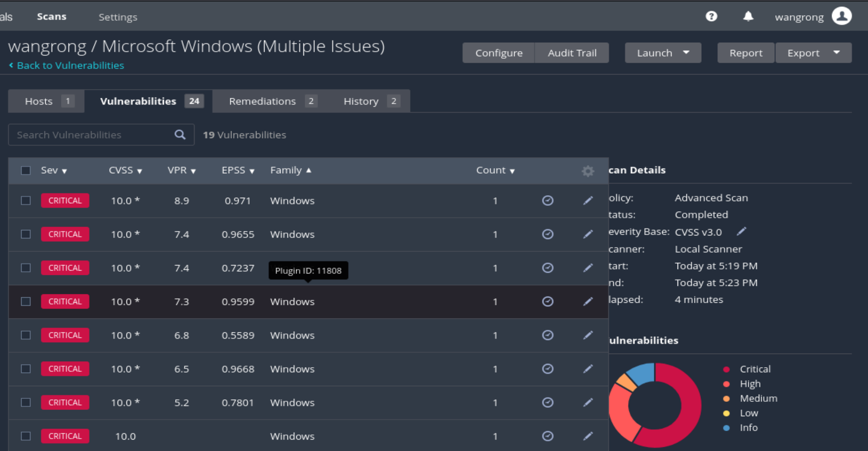The width and height of the screenshot is (868, 451).
Task: Focus the Search Vulnerabilities field
Action: 101,135
